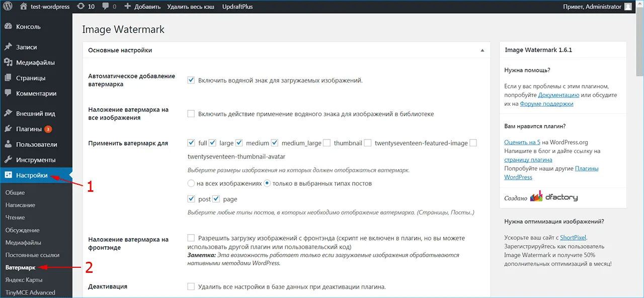
Task: Visit the ShortPixel link
Action: point(573,237)
